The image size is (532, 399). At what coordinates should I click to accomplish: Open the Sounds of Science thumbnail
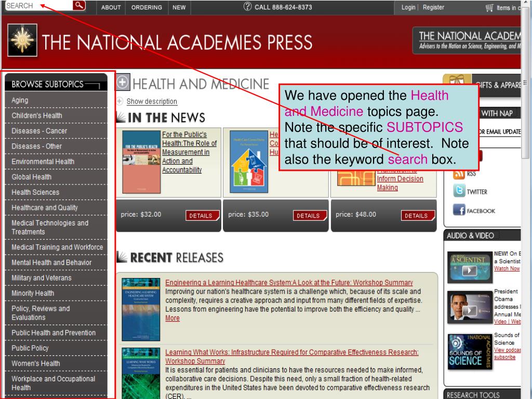pos(470,352)
